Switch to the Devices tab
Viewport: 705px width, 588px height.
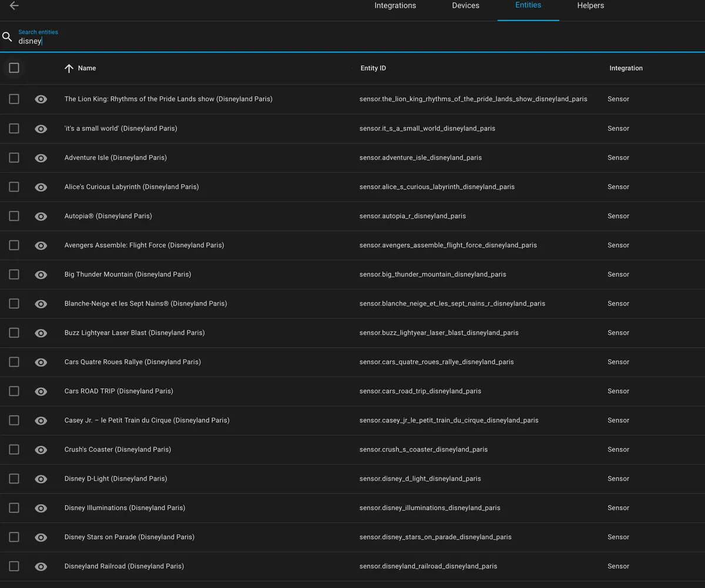click(465, 6)
